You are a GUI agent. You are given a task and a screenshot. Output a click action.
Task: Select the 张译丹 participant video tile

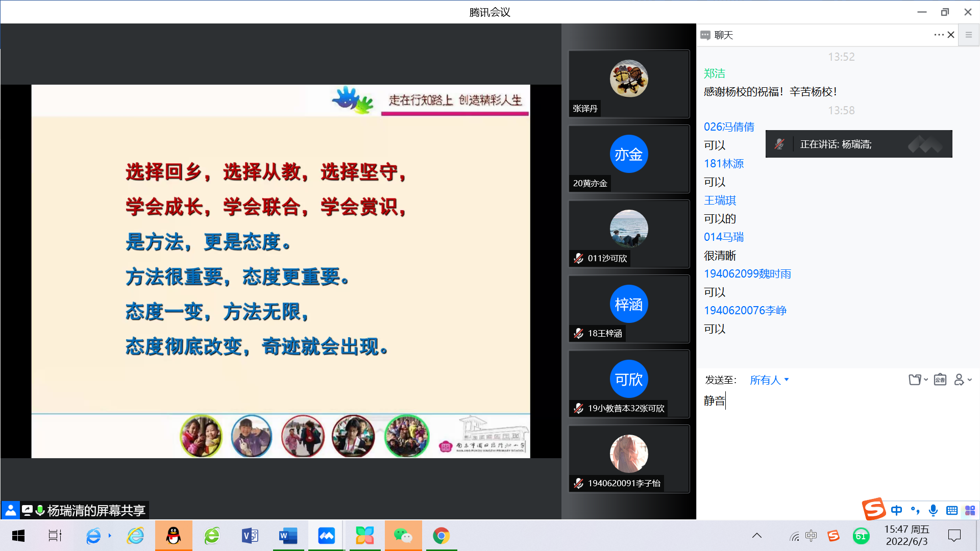[x=629, y=84]
